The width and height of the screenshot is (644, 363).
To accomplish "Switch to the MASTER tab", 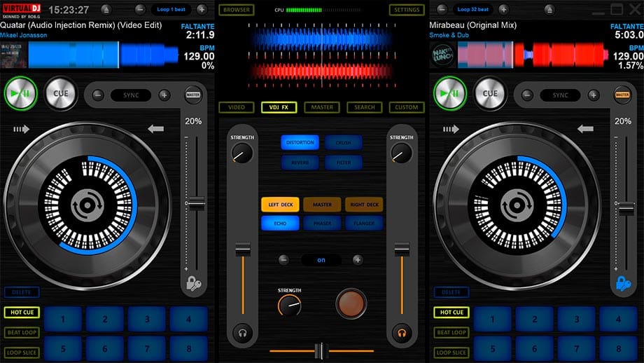I will click(322, 107).
